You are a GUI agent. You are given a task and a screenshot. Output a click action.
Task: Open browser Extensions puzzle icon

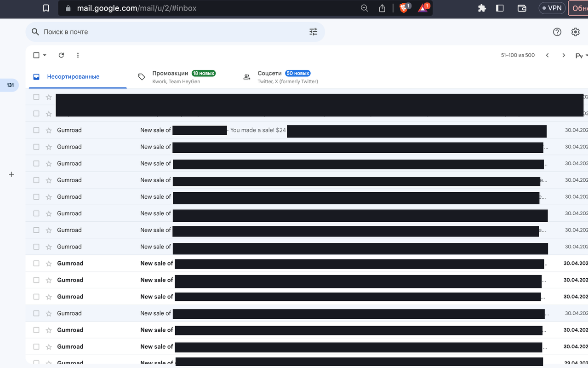tap(482, 8)
